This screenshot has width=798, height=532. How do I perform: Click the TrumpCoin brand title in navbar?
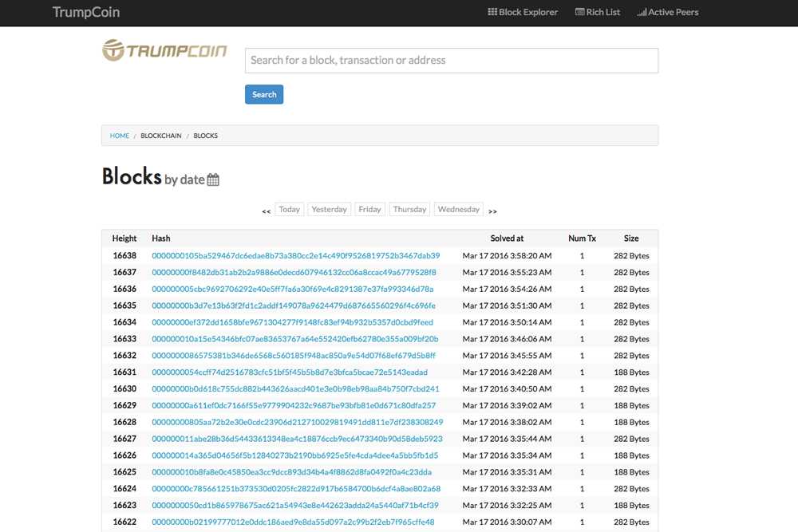pos(86,12)
